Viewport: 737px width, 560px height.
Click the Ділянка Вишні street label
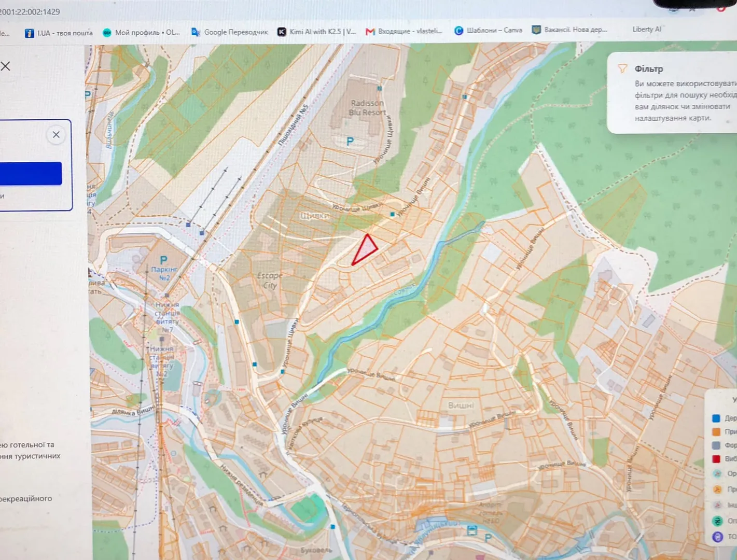click(x=133, y=411)
